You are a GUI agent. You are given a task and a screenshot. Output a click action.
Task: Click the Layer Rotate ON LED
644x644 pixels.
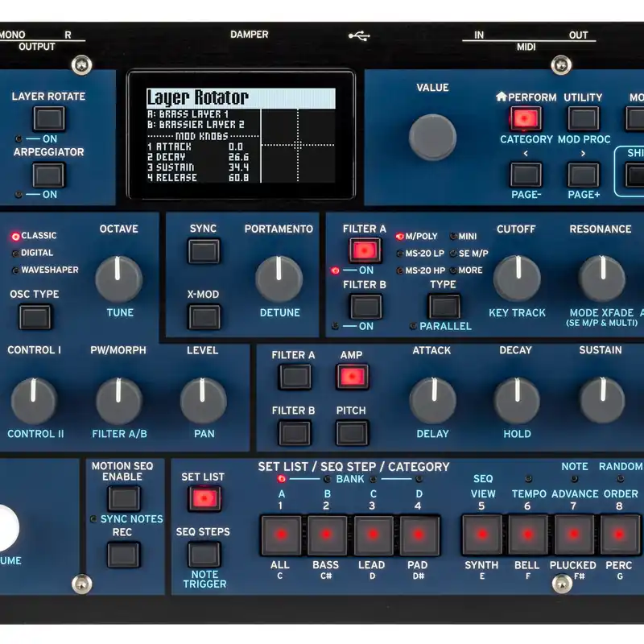pyautogui.click(x=19, y=138)
